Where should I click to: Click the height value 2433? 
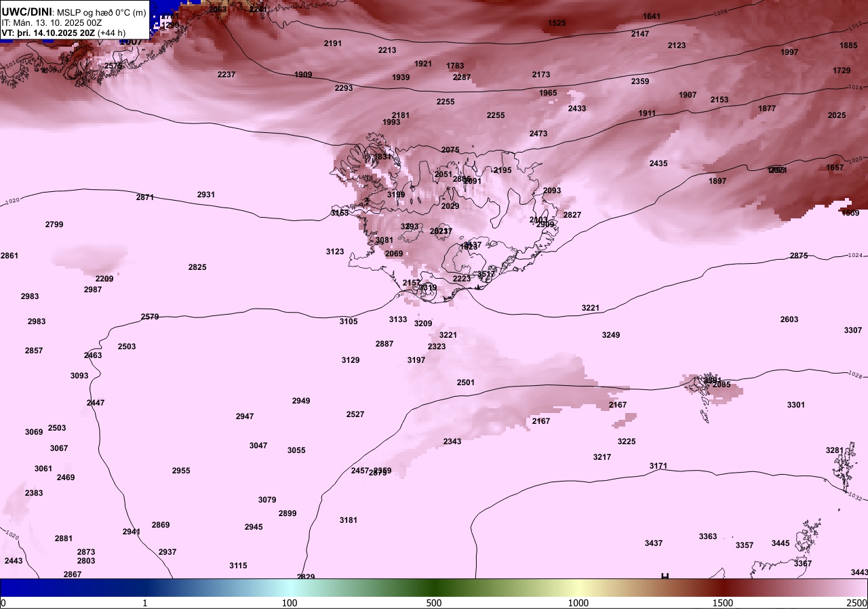pos(577,109)
